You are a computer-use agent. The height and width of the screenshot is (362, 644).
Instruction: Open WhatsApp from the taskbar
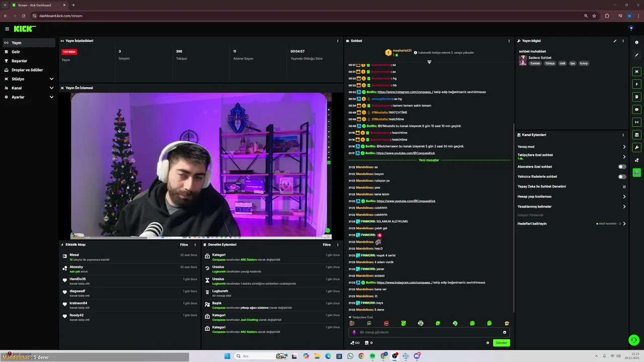351,356
